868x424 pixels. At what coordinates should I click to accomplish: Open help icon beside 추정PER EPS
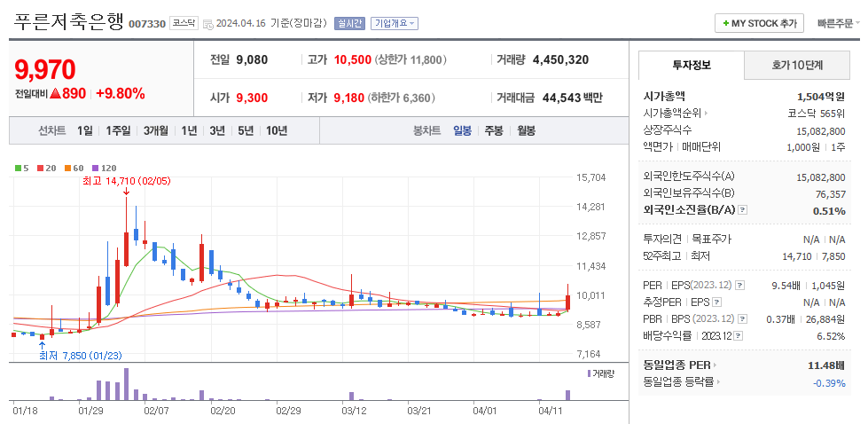(717, 302)
